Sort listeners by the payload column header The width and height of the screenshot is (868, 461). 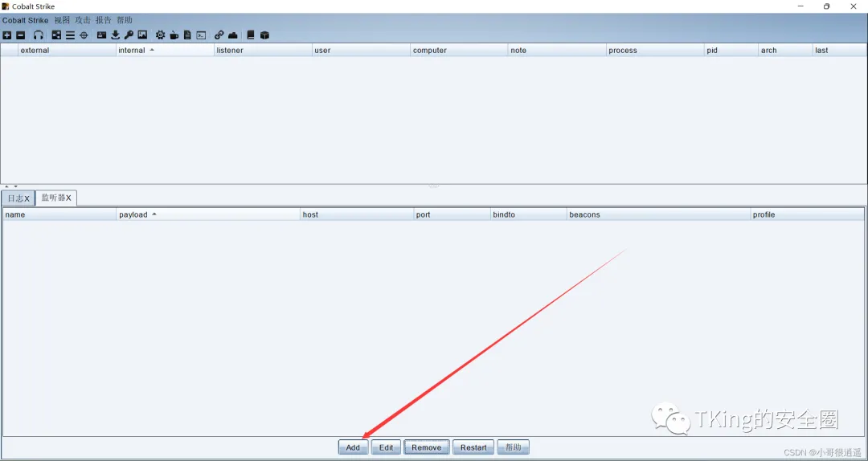coord(208,214)
